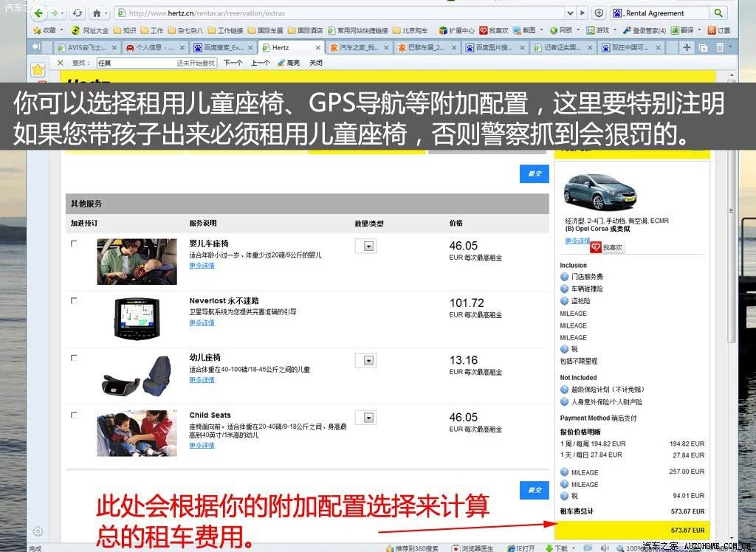Open the home page icon

click(x=97, y=13)
